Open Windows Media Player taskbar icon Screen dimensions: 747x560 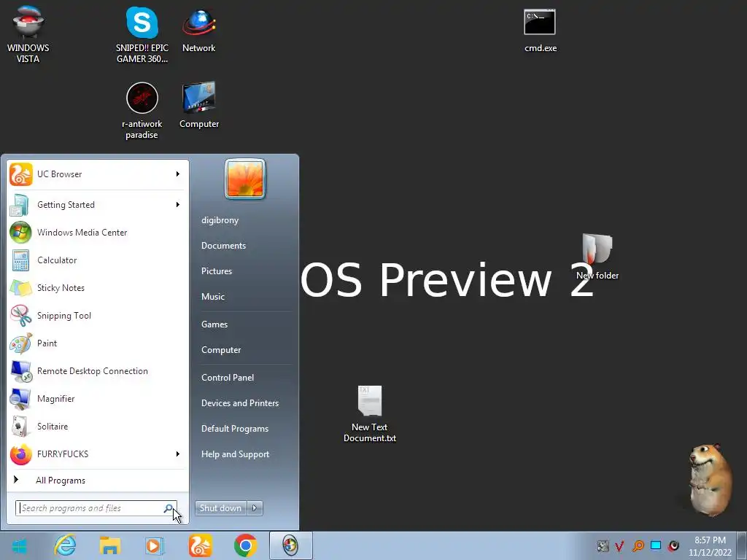[155, 545]
